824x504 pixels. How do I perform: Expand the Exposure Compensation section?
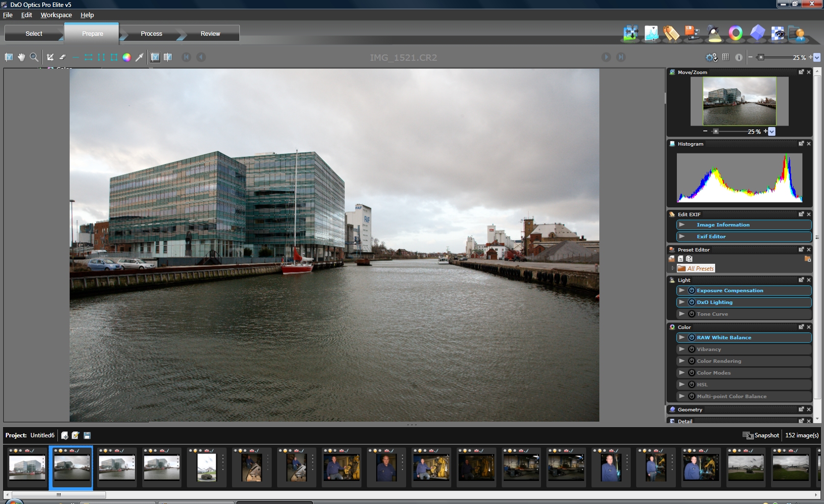click(x=682, y=290)
